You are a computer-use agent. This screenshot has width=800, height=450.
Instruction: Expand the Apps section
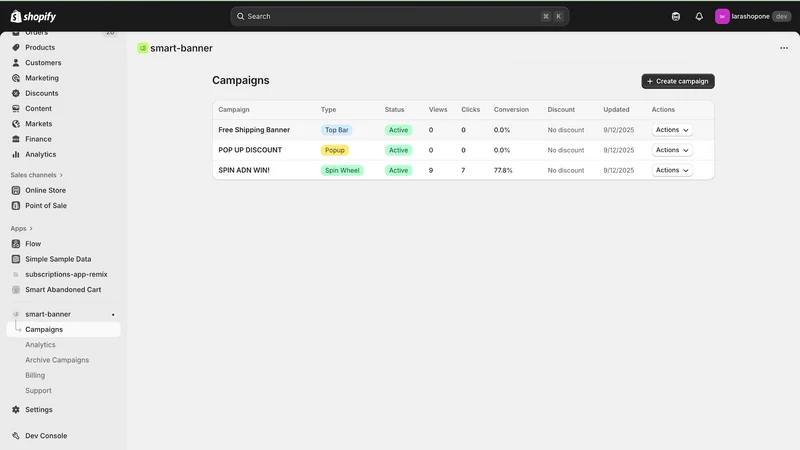[x=21, y=229]
